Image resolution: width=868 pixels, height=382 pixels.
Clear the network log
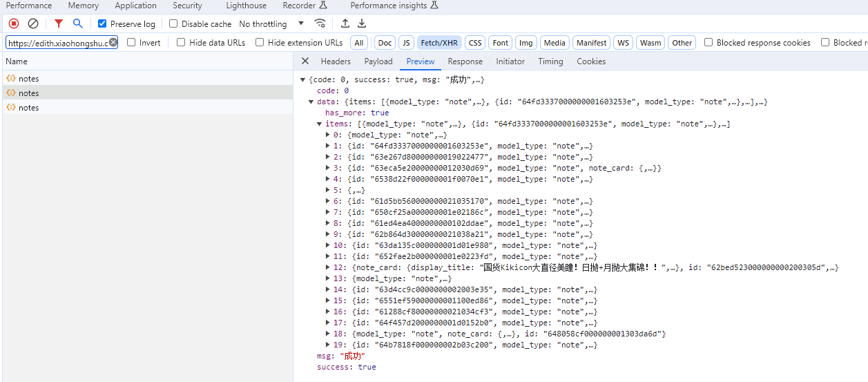pyautogui.click(x=32, y=23)
